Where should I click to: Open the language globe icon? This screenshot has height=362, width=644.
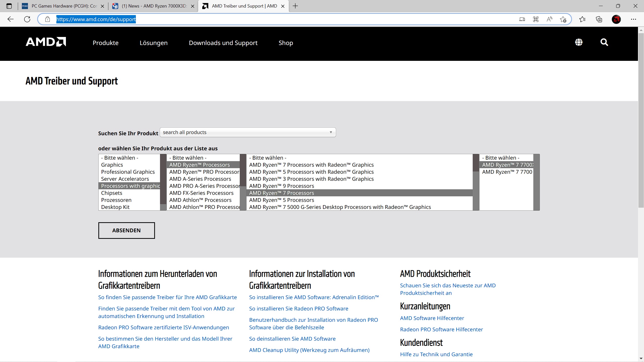point(579,42)
